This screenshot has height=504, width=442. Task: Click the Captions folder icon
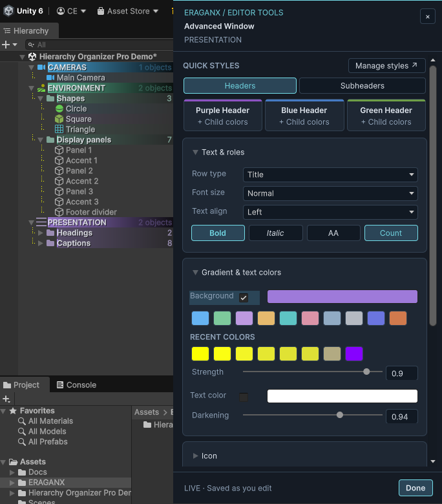coord(50,243)
